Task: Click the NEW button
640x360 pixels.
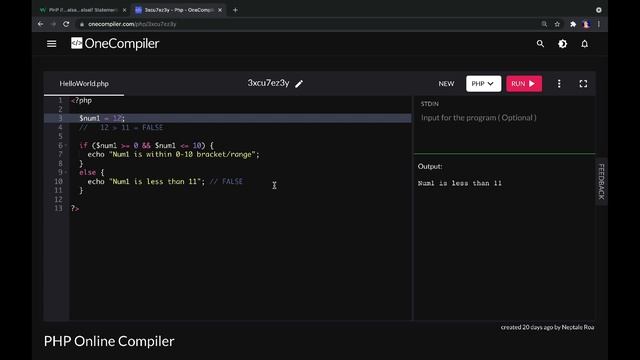Action: [446, 84]
